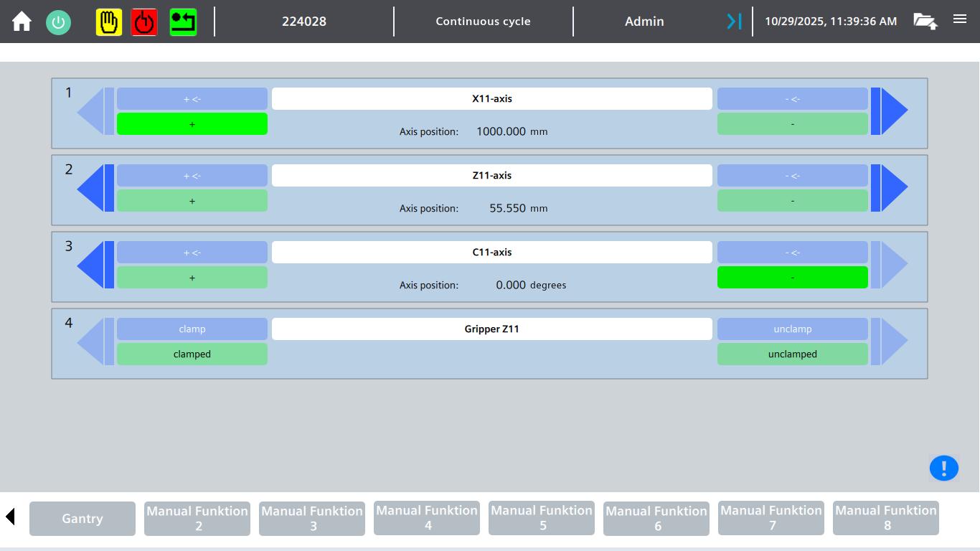
Task: Activate the green automatic cycle icon
Action: point(183,22)
